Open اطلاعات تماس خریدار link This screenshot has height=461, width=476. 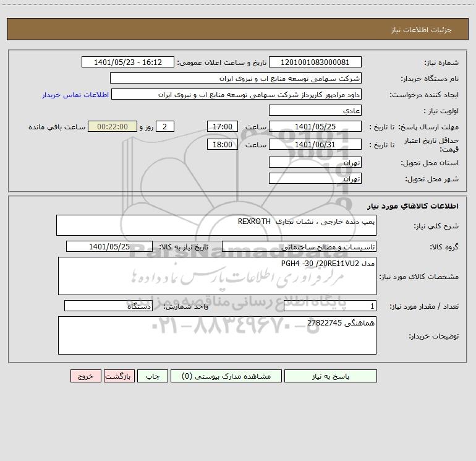(75, 95)
